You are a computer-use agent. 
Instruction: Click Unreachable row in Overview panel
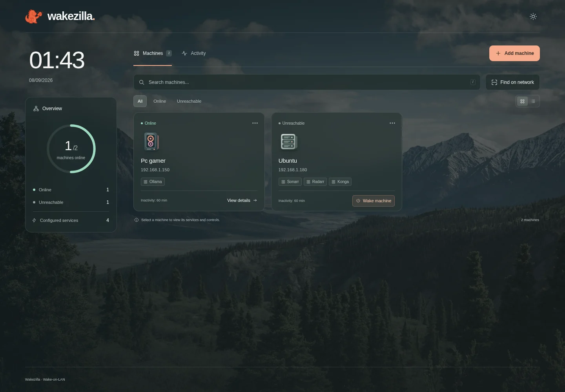point(71,202)
